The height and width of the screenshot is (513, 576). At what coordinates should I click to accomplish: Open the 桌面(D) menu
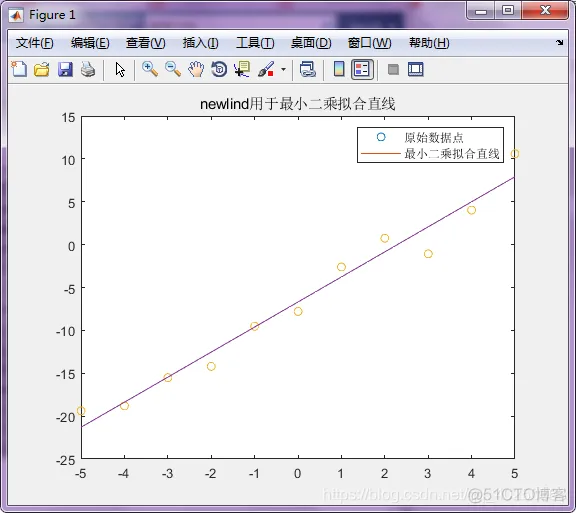tap(311, 43)
